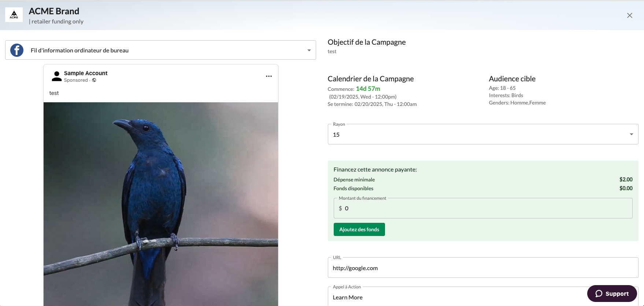Viewport: 644px width, 306px height.
Task: Click the Facebook logo in the placement selector
Action: click(x=17, y=50)
